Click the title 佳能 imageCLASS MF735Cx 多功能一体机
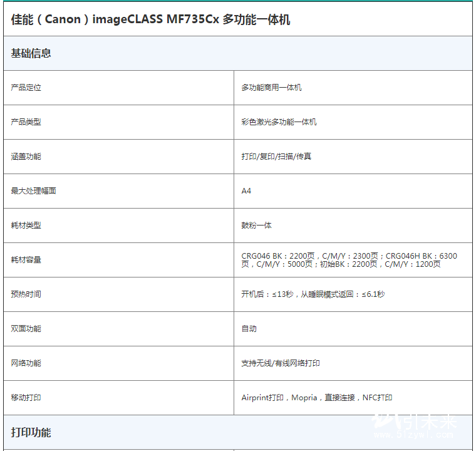 (150, 19)
